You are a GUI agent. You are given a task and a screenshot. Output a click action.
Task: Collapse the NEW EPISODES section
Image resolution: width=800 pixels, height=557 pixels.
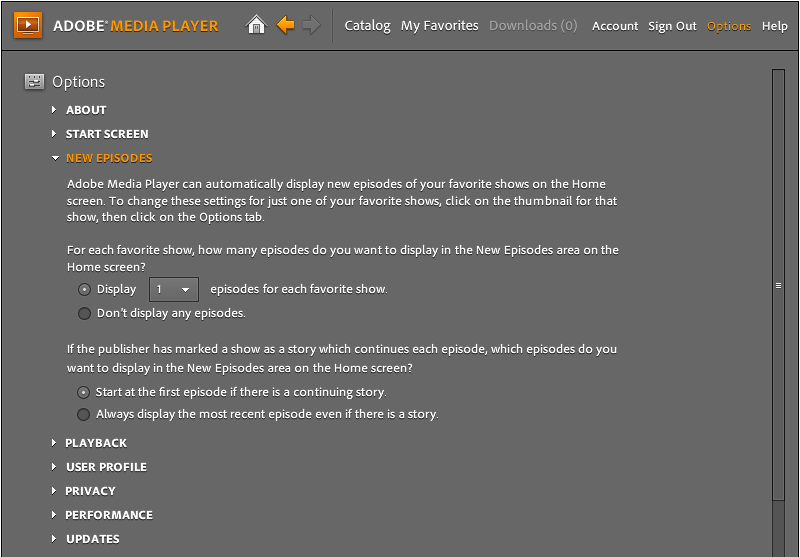point(108,158)
